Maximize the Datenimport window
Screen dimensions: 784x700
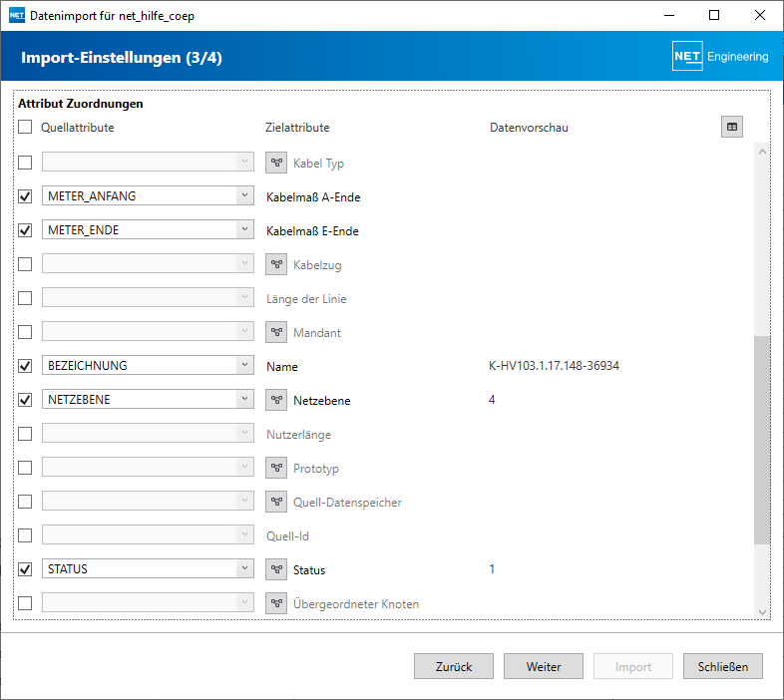point(714,16)
